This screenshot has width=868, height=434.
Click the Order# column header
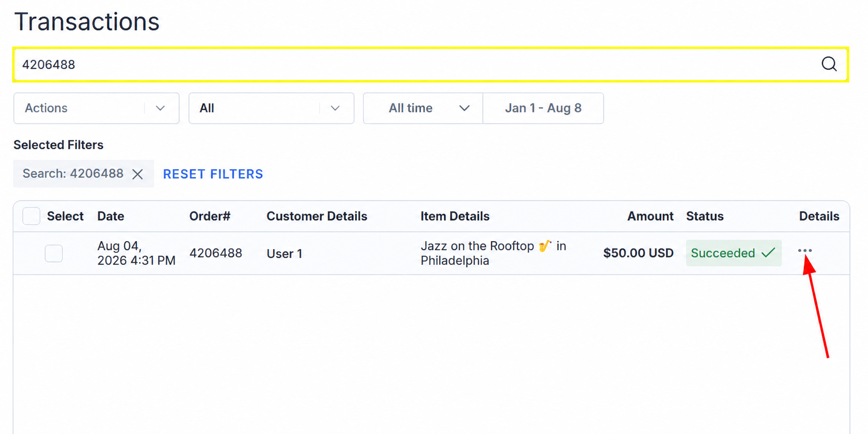[210, 216]
